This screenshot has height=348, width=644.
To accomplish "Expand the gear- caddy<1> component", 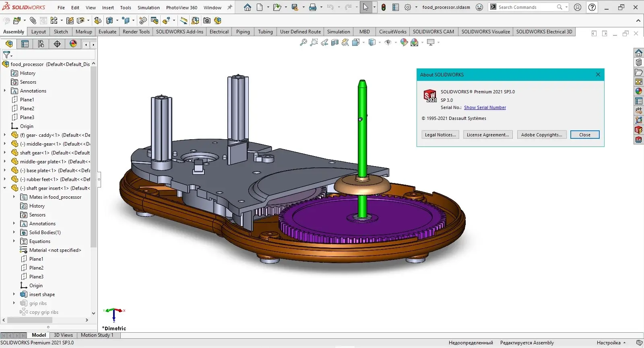I will (x=5, y=135).
